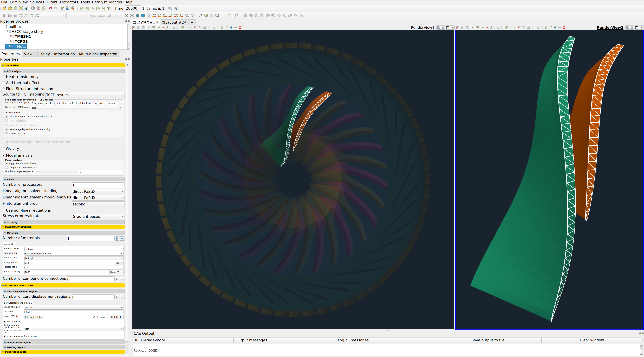Enable Add thermal effects
The height and width of the screenshot is (357, 644).
[x=4, y=83]
